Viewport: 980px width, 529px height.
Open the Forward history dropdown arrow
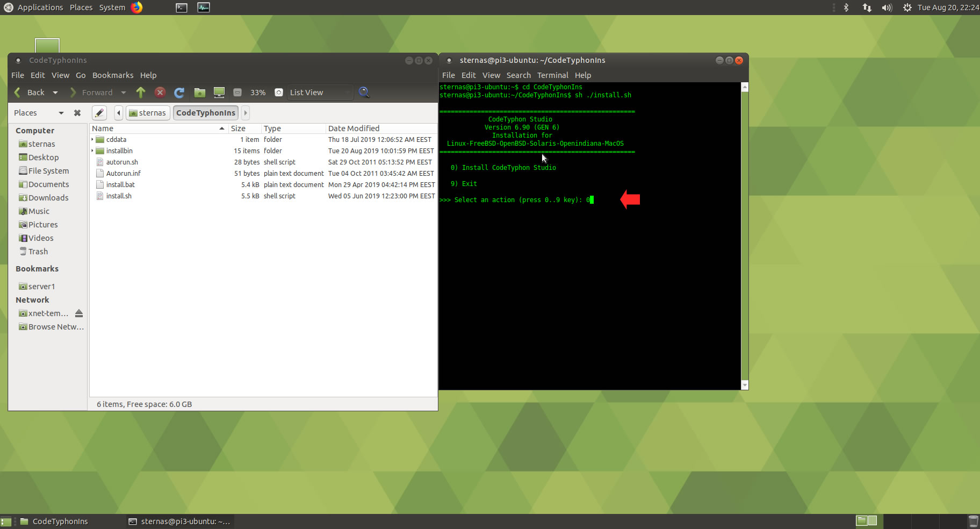click(x=124, y=92)
